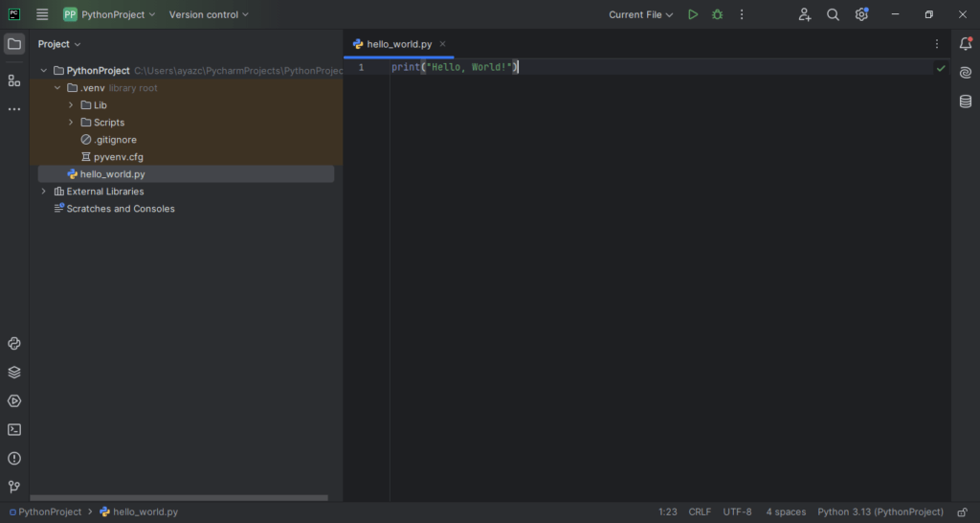
Task: Collapse the .venv folder
Action: pos(57,88)
